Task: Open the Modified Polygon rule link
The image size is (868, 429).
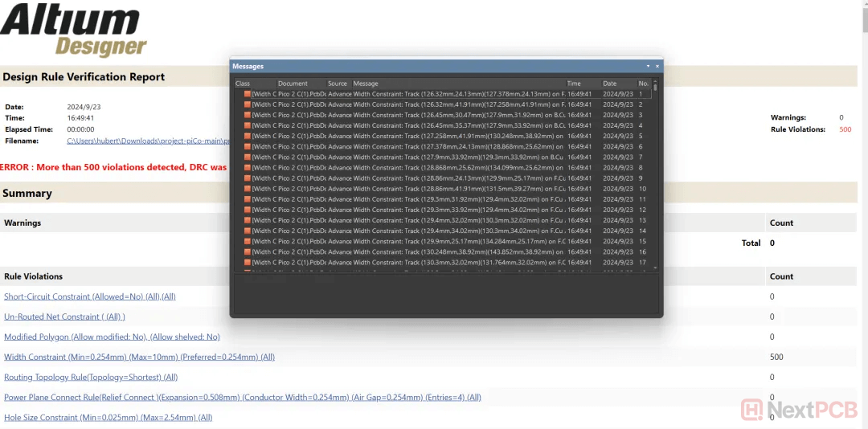Action: coord(112,337)
